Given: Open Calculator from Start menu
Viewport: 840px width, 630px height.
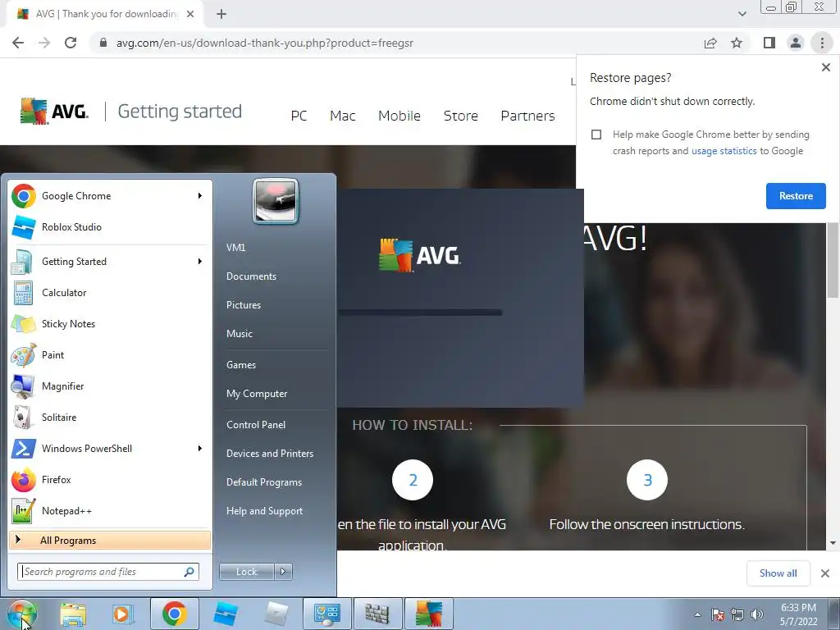Looking at the screenshot, I should point(110,293).
